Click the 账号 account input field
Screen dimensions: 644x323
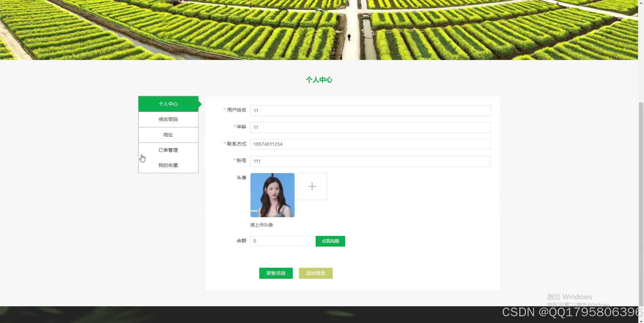[370, 161]
